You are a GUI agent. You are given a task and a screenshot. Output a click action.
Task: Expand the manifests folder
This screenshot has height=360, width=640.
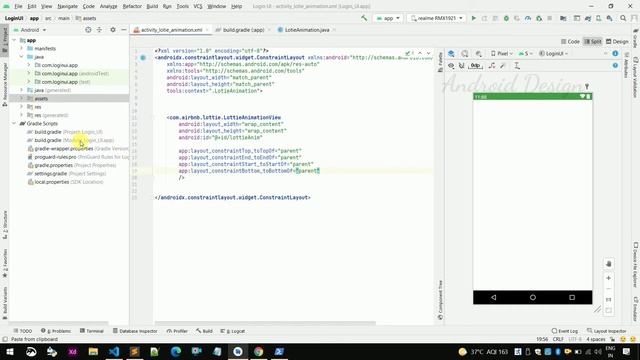tap(22, 48)
